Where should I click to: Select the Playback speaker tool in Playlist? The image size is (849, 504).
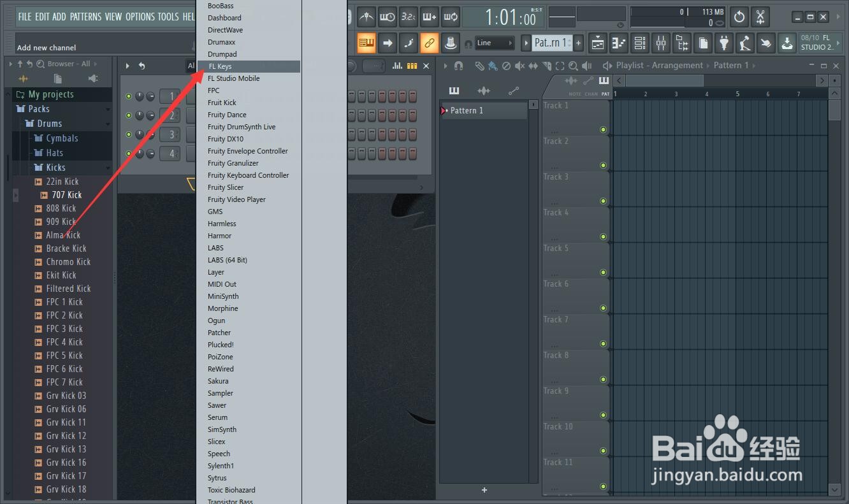click(x=587, y=66)
